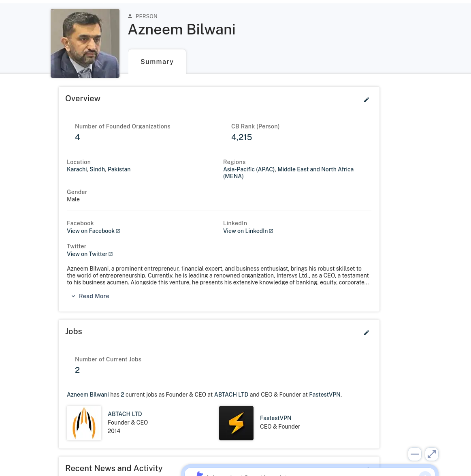Click the external link icon beside LinkedIn

tap(271, 231)
